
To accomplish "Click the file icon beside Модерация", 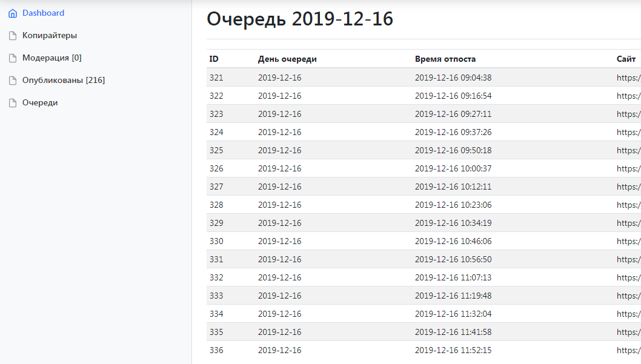I will 13,58.
